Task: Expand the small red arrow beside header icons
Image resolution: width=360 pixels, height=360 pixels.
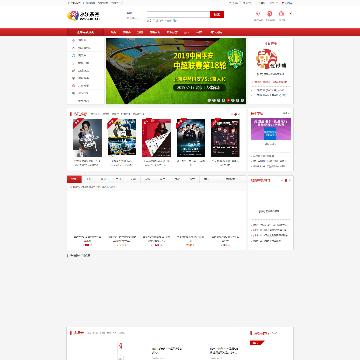Action: point(291,14)
